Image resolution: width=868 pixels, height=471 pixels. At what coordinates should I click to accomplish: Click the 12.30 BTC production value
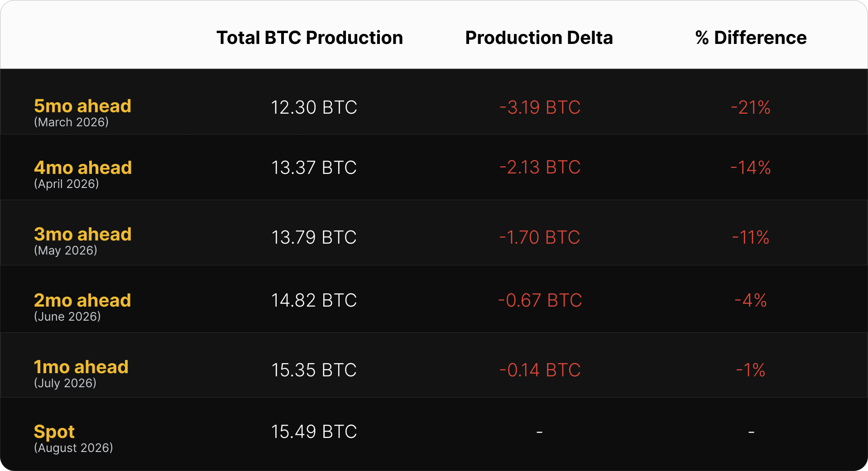click(x=314, y=107)
